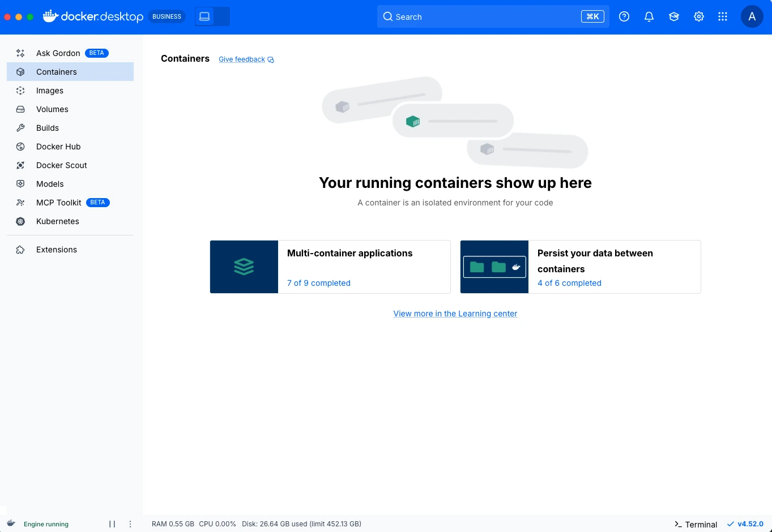Click the 7 of 9 completed link
The width and height of the screenshot is (772, 532).
click(x=318, y=282)
